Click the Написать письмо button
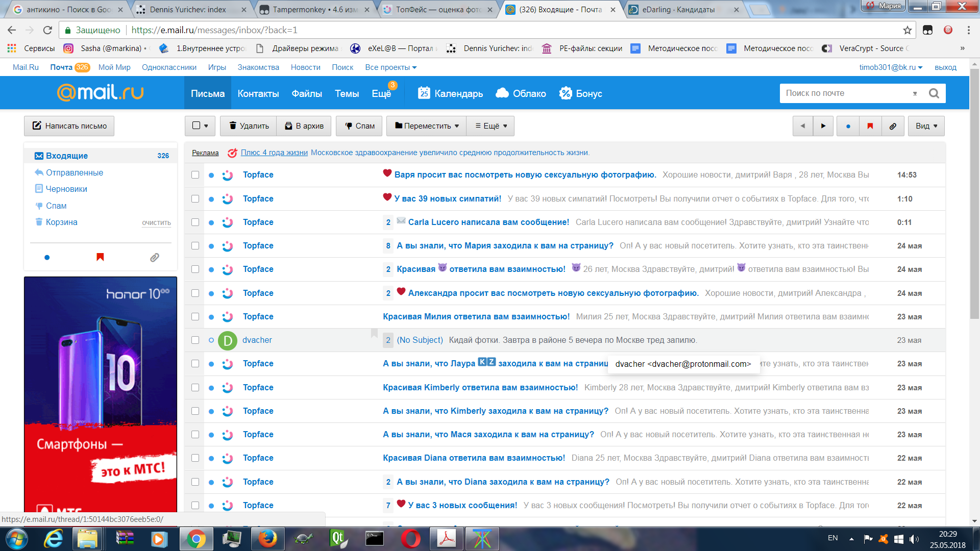The width and height of the screenshot is (980, 551). coord(69,126)
